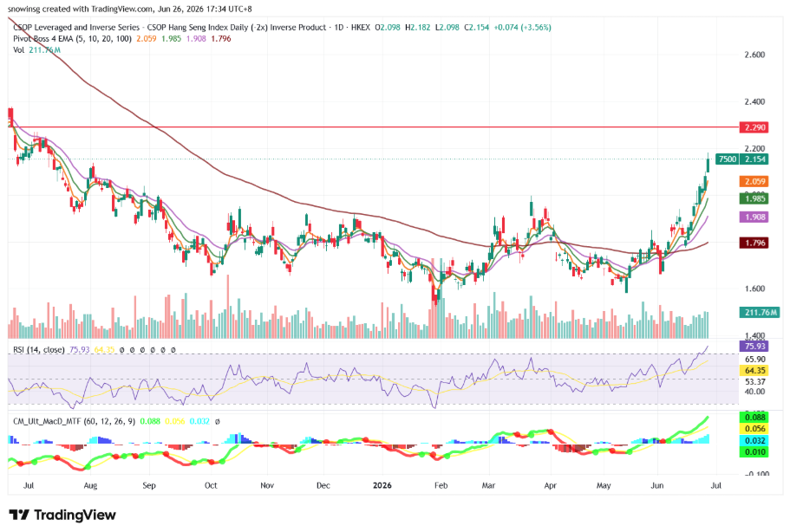Screen dimensions: 790x532
Task: Click the change value +0.074 (+3.56%)
Action: (522, 27)
